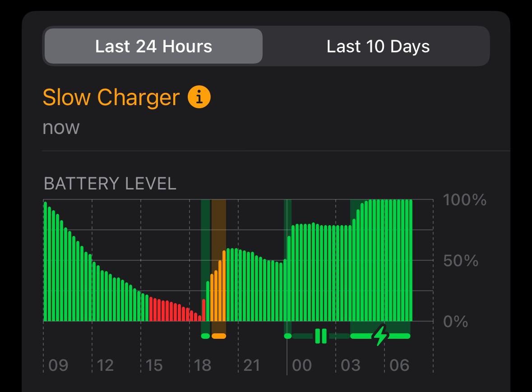The width and height of the screenshot is (532, 392).
Task: Tap the lightning bolt charging indicator below chart
Action: [380, 336]
